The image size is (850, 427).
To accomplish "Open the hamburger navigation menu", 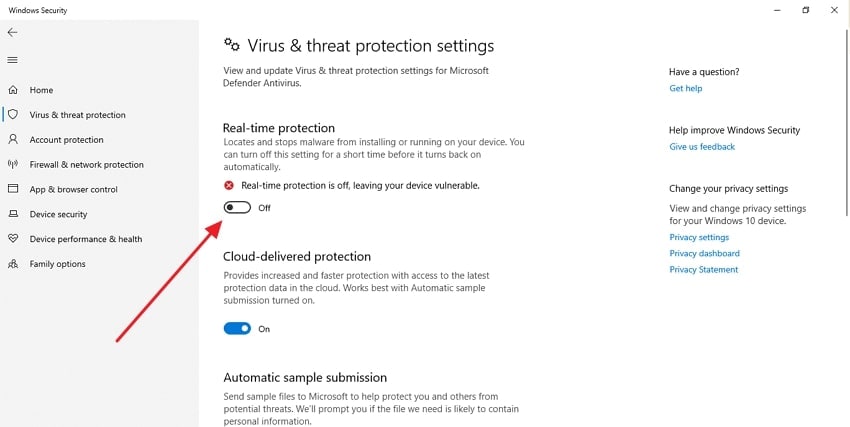I will pyautogui.click(x=12, y=59).
